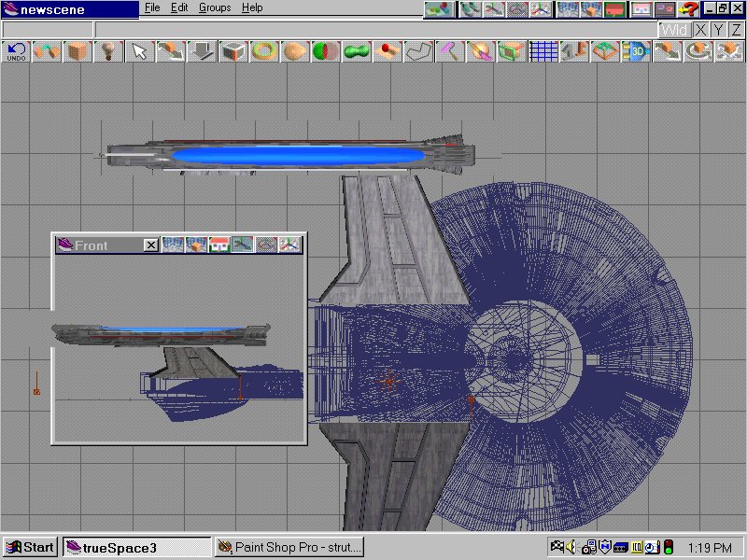Screen dimensions: 747x560
Task: Click the green framed plane tool
Action: point(512,51)
